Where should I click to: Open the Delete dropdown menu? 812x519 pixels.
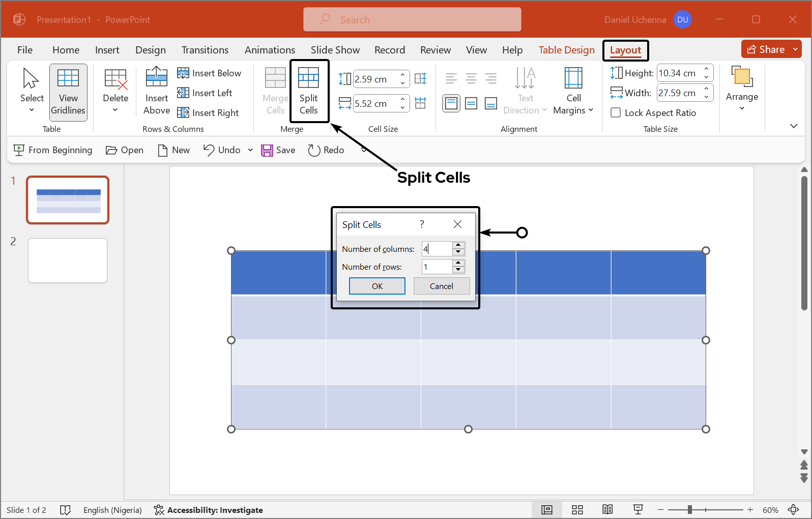click(115, 92)
